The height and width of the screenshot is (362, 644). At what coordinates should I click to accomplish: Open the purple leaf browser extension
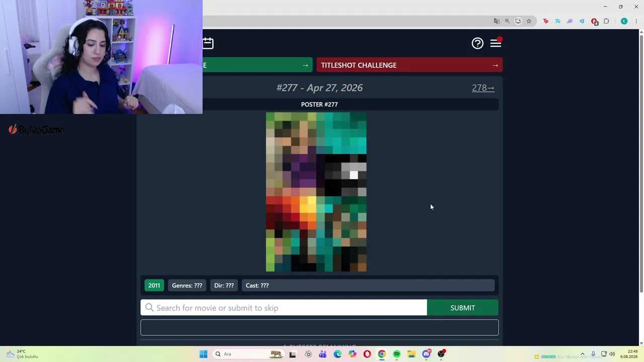(570, 21)
